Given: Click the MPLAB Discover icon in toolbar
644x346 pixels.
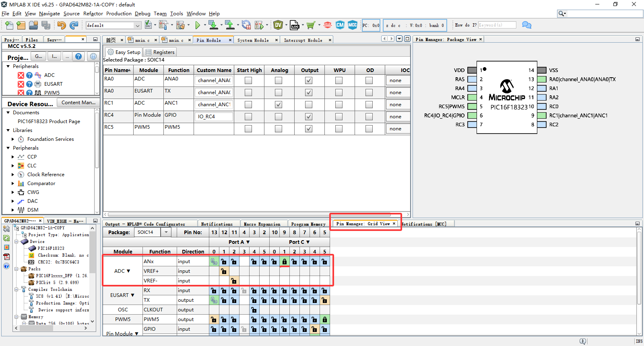Looking at the screenshot, I should coord(328,25).
